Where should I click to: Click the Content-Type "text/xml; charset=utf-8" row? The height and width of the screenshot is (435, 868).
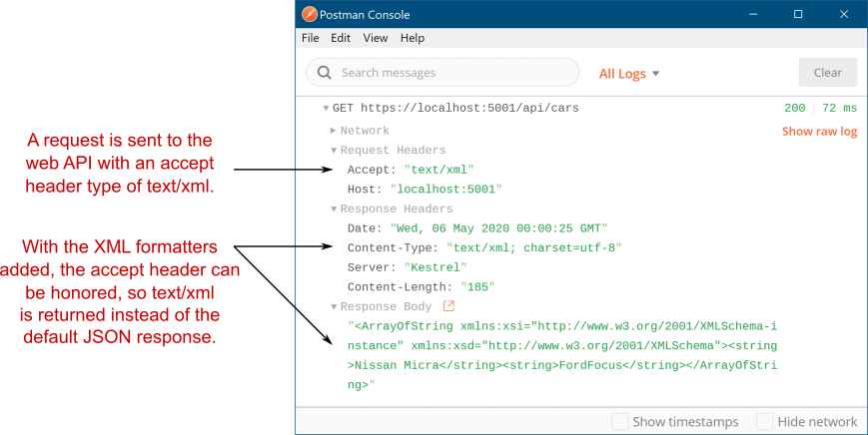click(x=484, y=247)
